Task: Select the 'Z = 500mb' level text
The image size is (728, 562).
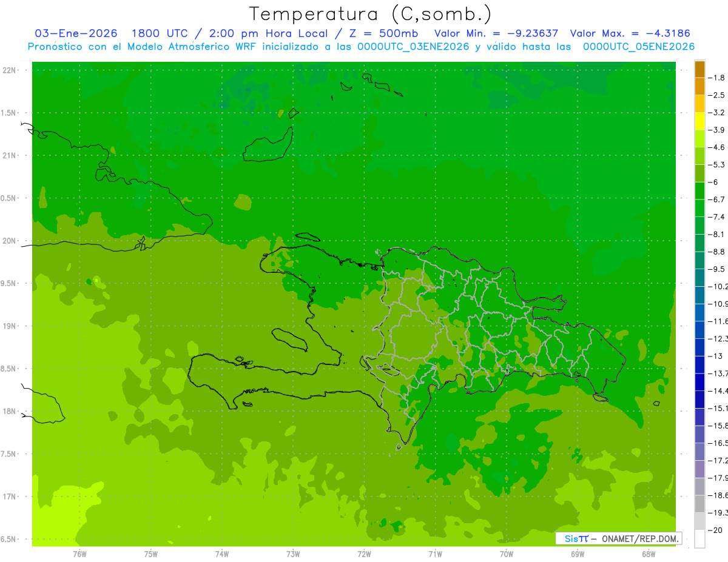Action: (383, 33)
